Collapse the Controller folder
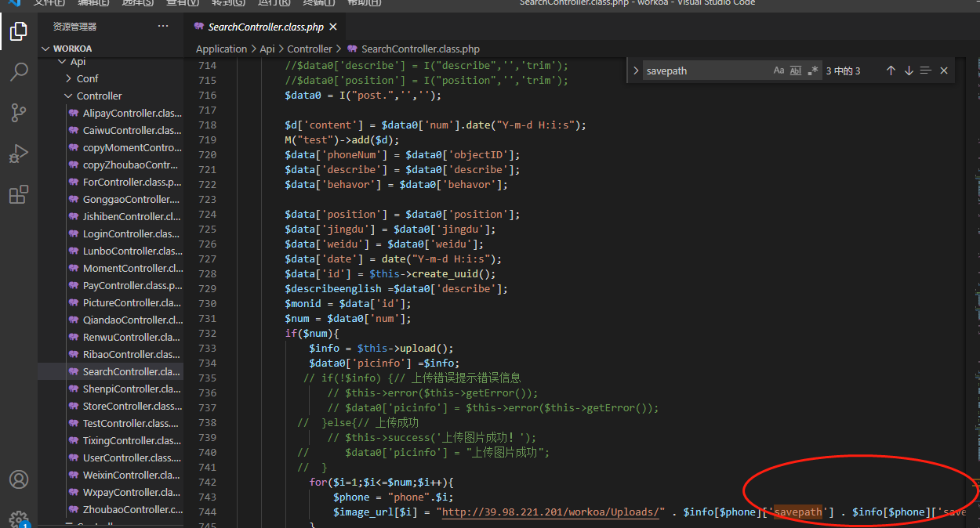980x528 pixels. pos(99,96)
